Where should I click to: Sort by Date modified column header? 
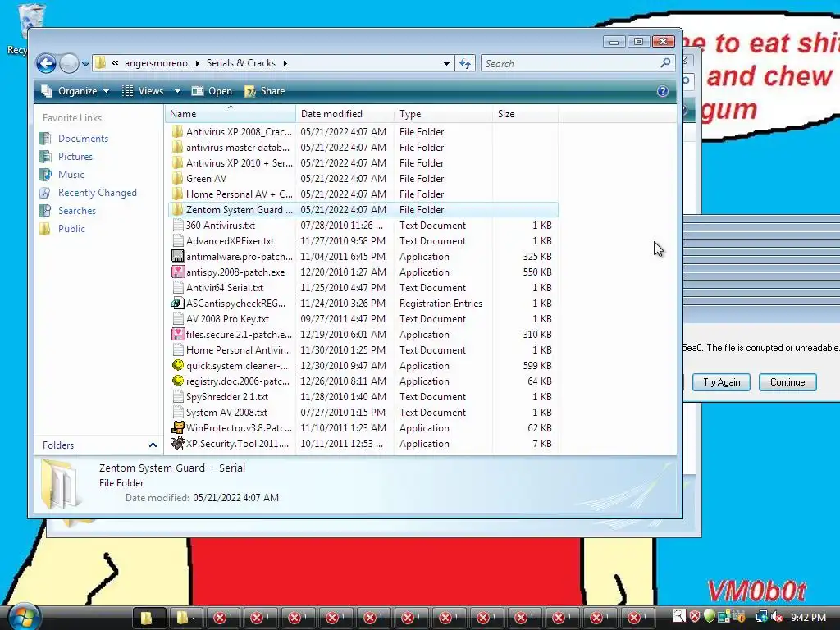pyautogui.click(x=345, y=113)
